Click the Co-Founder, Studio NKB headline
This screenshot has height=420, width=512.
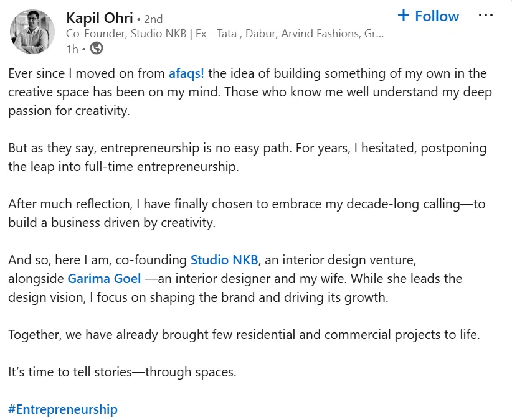pyautogui.click(x=225, y=34)
